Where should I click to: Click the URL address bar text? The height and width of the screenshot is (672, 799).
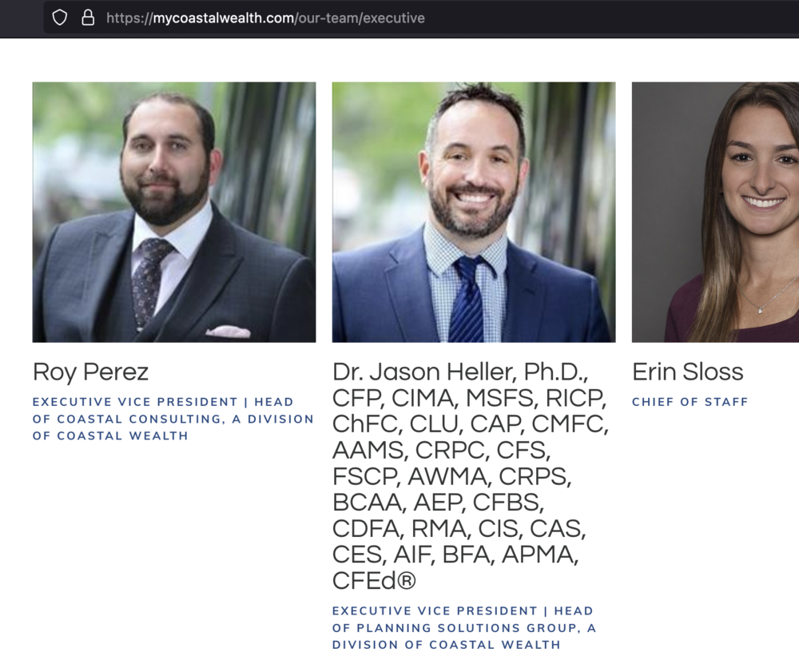265,18
